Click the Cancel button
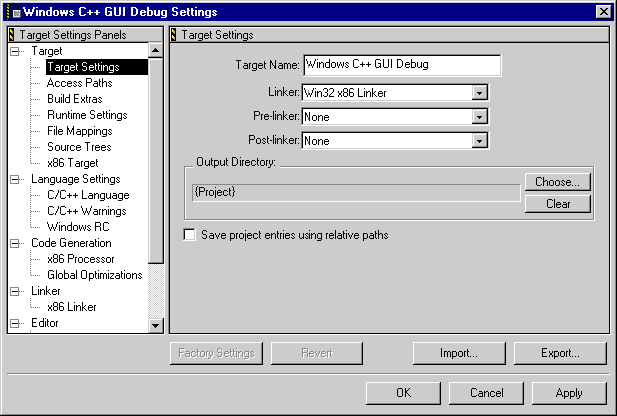 (486, 393)
